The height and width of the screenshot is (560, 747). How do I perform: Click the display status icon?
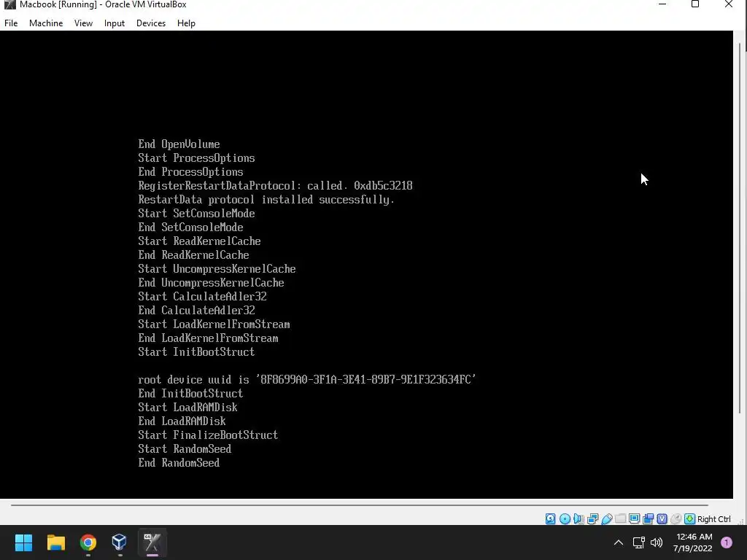pos(634,519)
